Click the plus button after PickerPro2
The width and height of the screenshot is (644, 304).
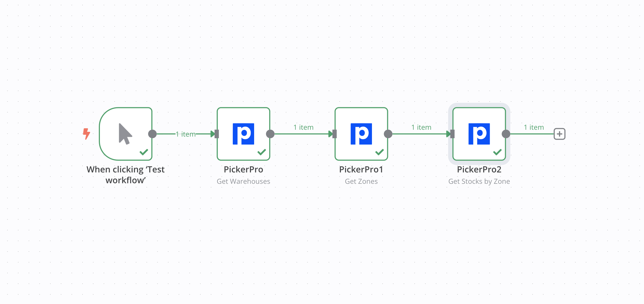(559, 134)
